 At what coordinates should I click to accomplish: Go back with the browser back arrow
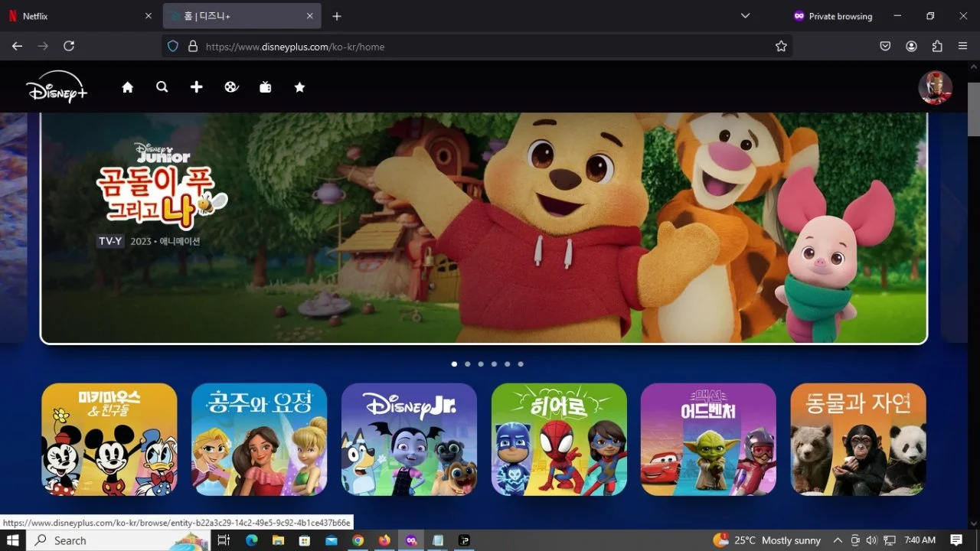(17, 46)
